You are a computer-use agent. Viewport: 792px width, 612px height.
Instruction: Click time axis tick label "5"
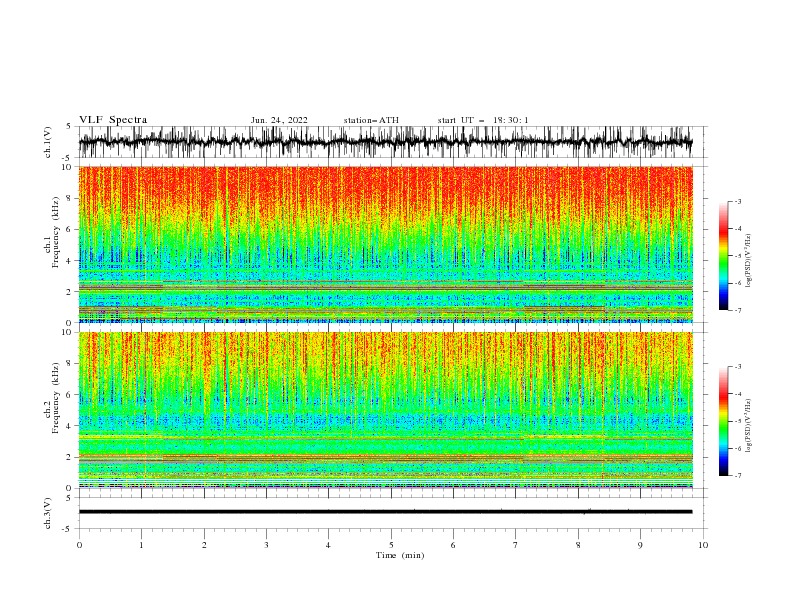tap(391, 545)
